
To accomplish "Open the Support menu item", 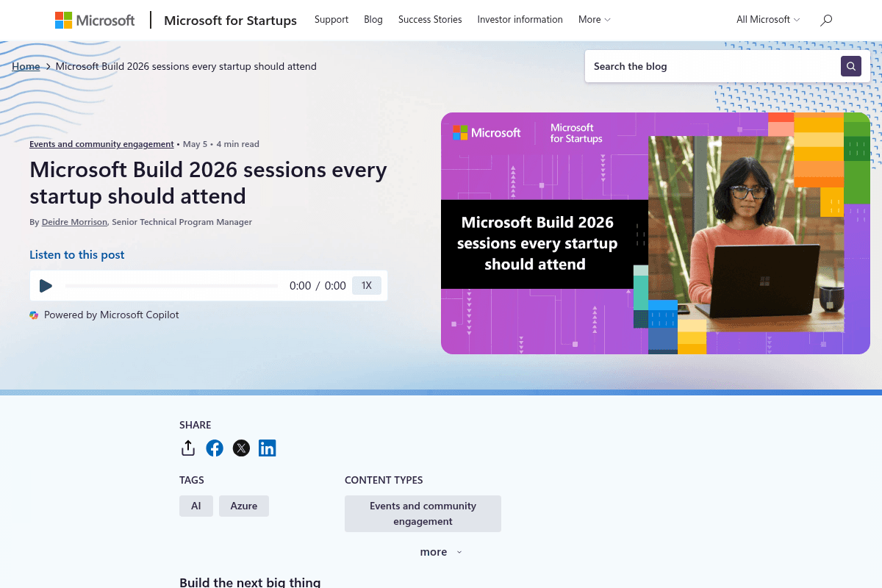I will pos(331,20).
